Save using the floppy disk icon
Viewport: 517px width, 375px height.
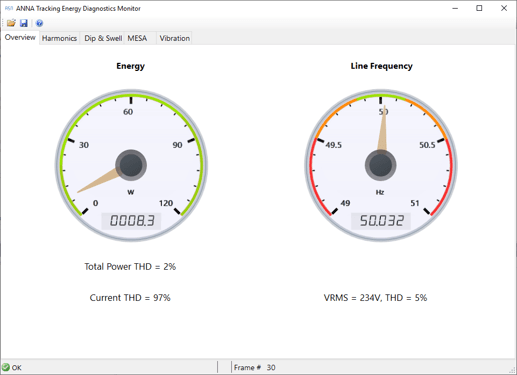pyautogui.click(x=24, y=23)
